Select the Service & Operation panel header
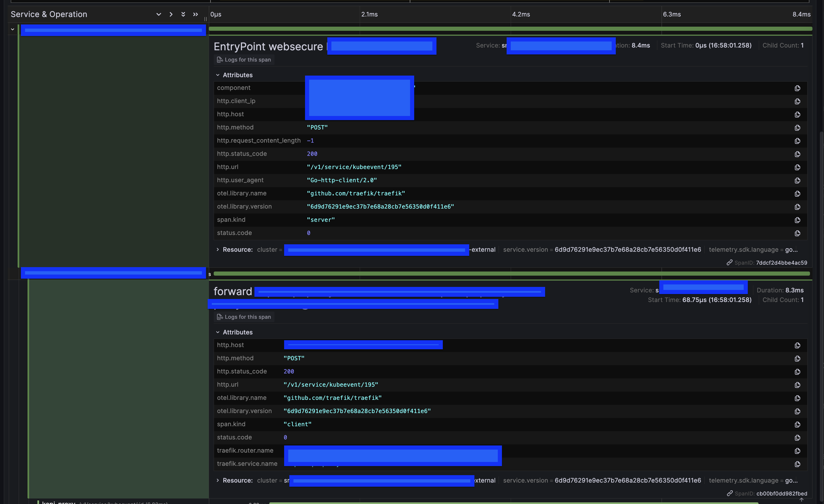 pyautogui.click(x=49, y=14)
